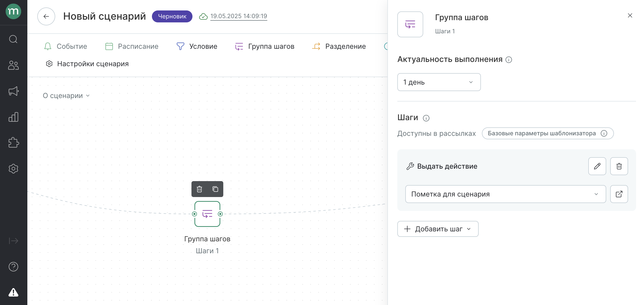This screenshot has width=644, height=305.
Task: Go back with the arrow button
Action: point(46,16)
